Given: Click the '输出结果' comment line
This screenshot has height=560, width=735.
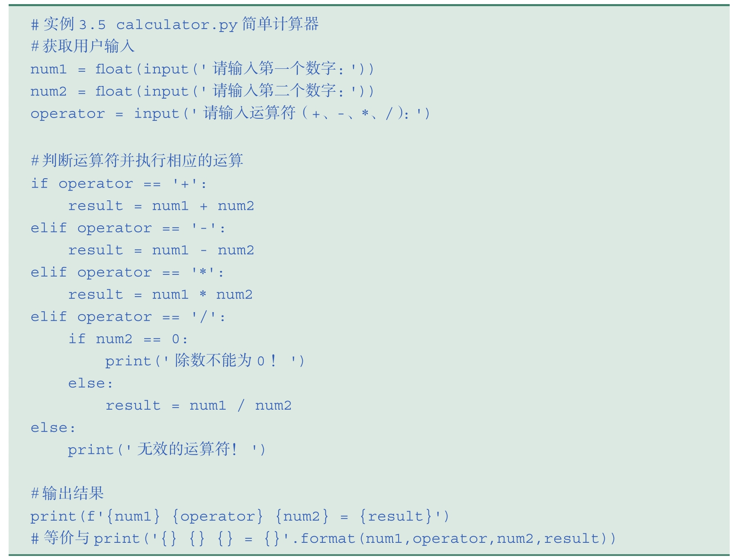Looking at the screenshot, I should pos(68,494).
